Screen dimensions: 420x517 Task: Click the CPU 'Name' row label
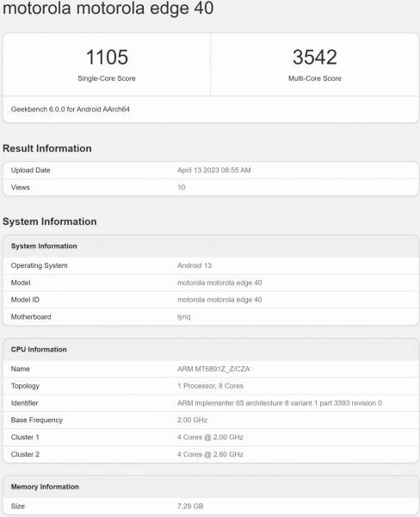(21, 369)
